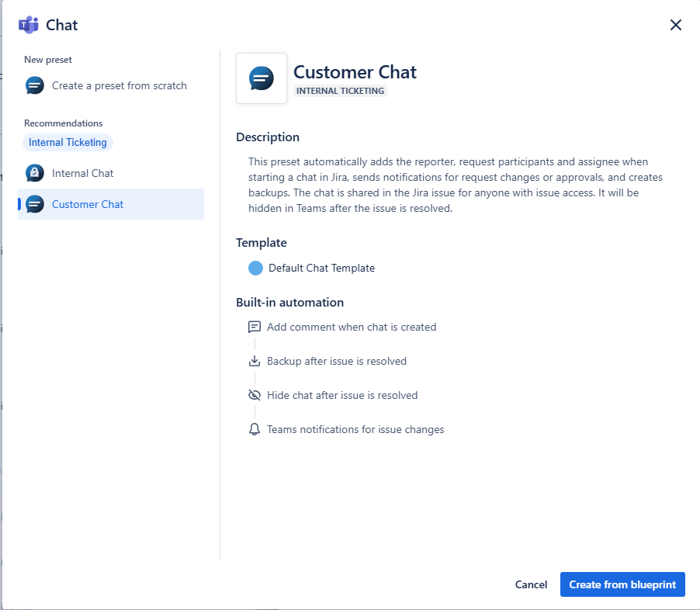Click the large Customer Chat preset thumbnail
Viewport: 700px width, 610px height.
(262, 78)
